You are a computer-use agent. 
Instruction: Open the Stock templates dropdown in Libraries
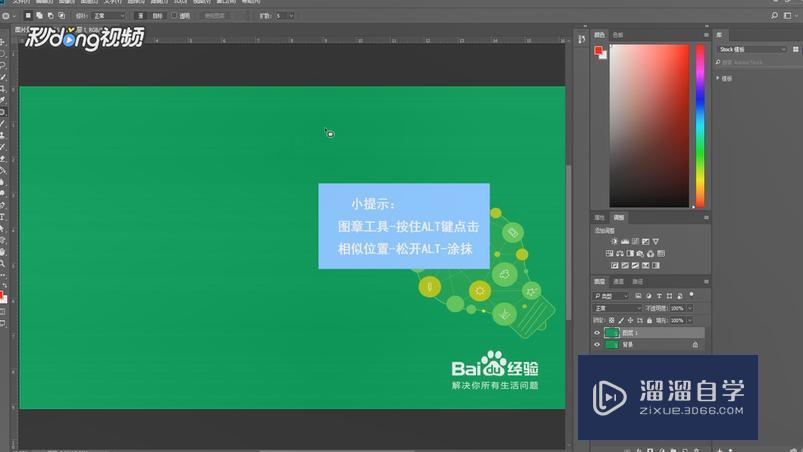752,49
